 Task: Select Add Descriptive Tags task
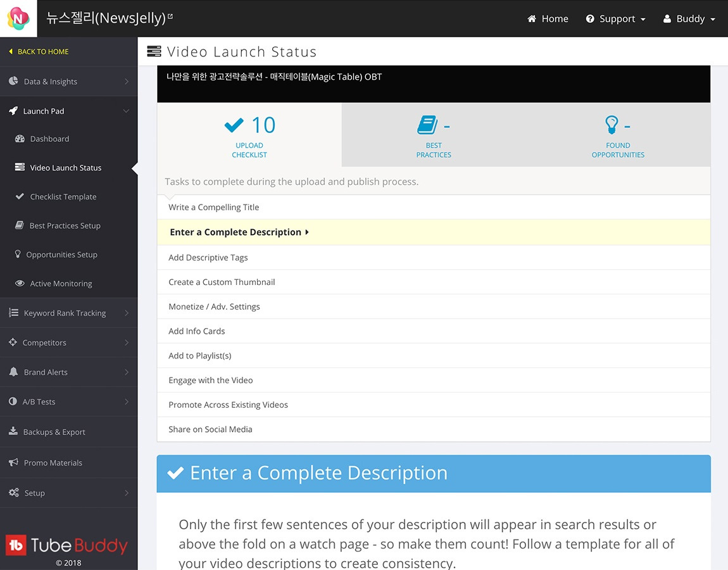(x=434, y=257)
